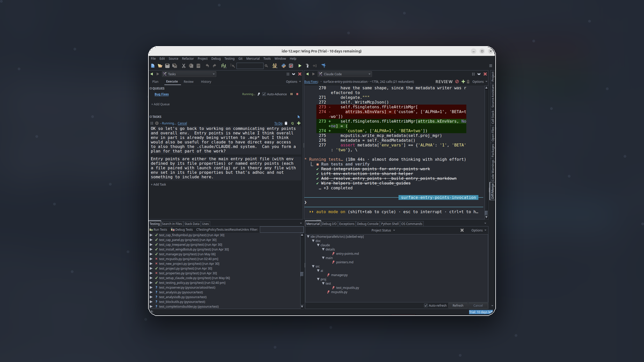Click the To Do link

(278, 123)
